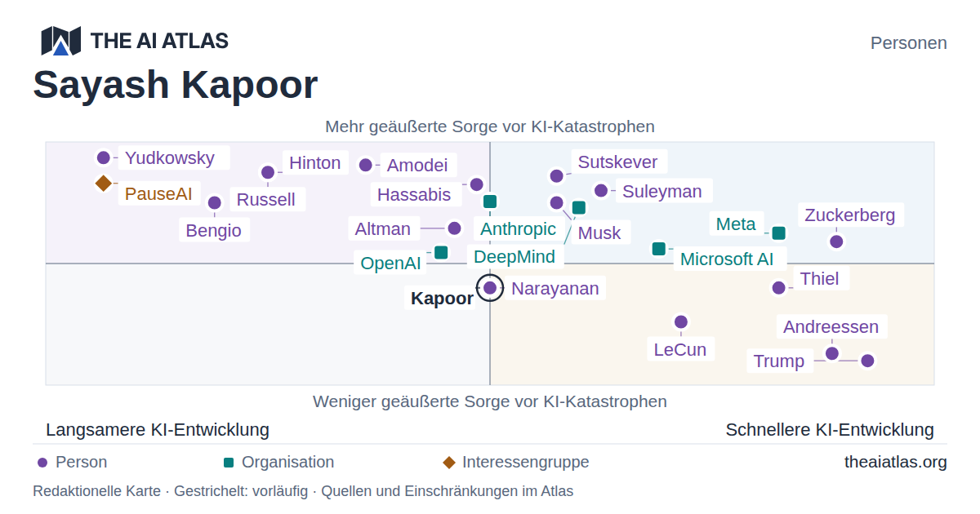Click the Andreessen name label

tap(831, 326)
